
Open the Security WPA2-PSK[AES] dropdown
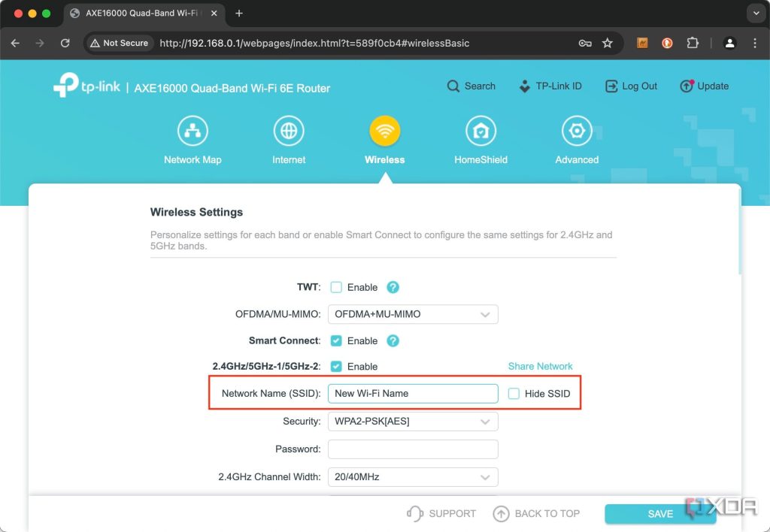[413, 421]
